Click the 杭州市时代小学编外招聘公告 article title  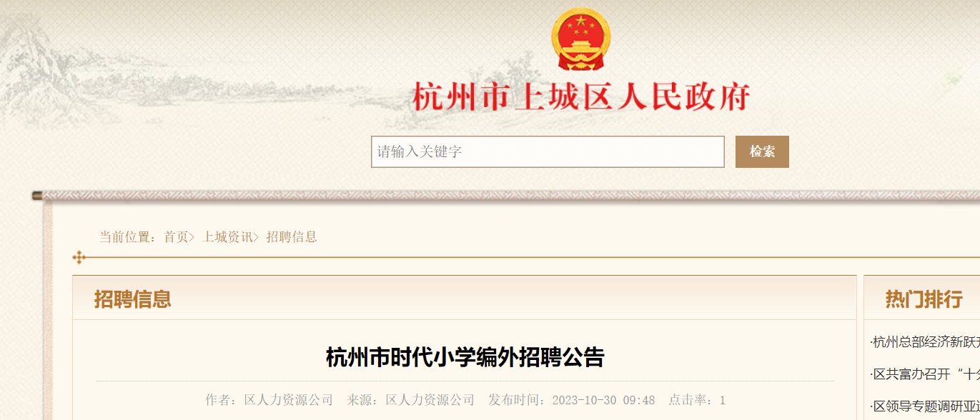click(x=465, y=357)
